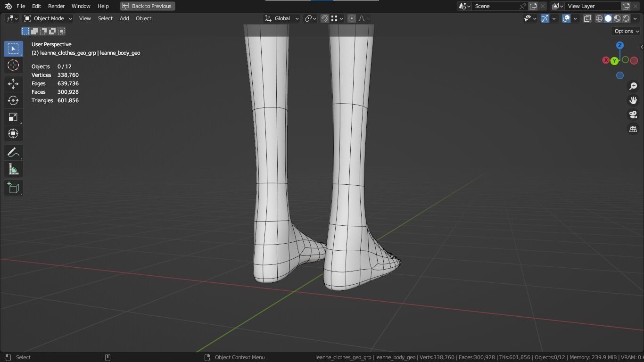
Task: Open the transform pivot point dropdown
Action: pos(310,18)
